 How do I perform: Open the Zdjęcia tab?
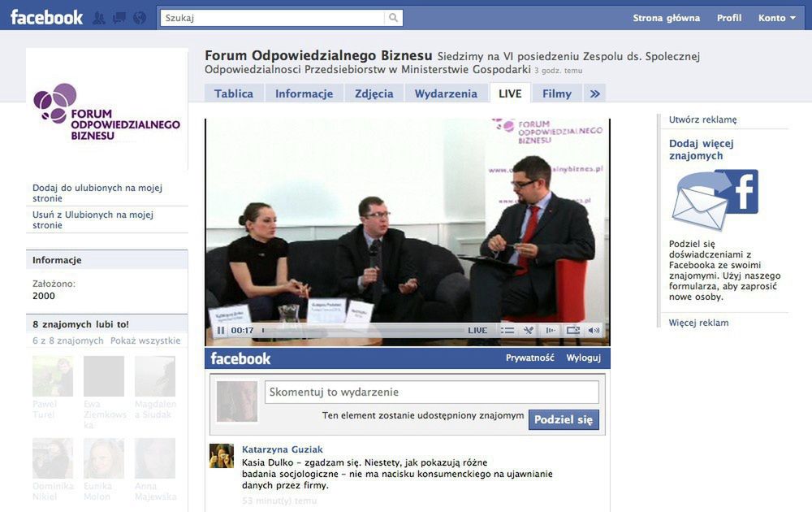click(374, 93)
